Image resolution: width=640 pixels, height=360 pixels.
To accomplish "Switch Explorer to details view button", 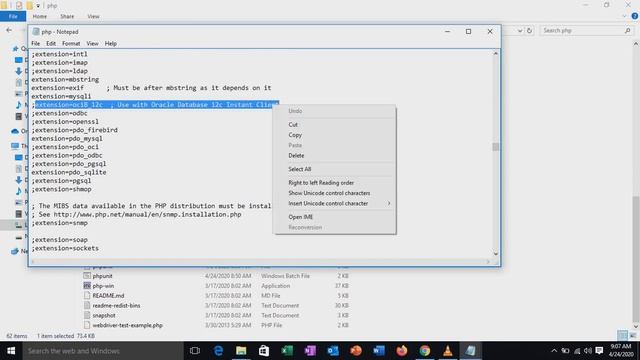I will (x=622, y=336).
